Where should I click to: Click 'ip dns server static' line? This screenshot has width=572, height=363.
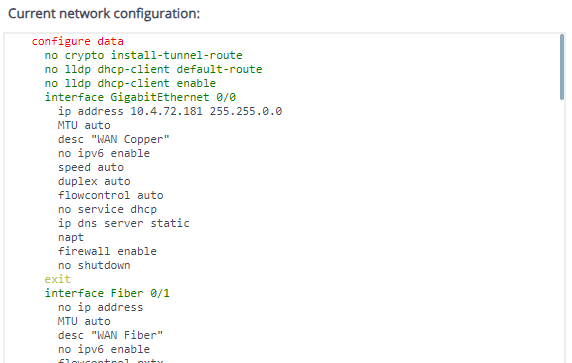click(124, 223)
